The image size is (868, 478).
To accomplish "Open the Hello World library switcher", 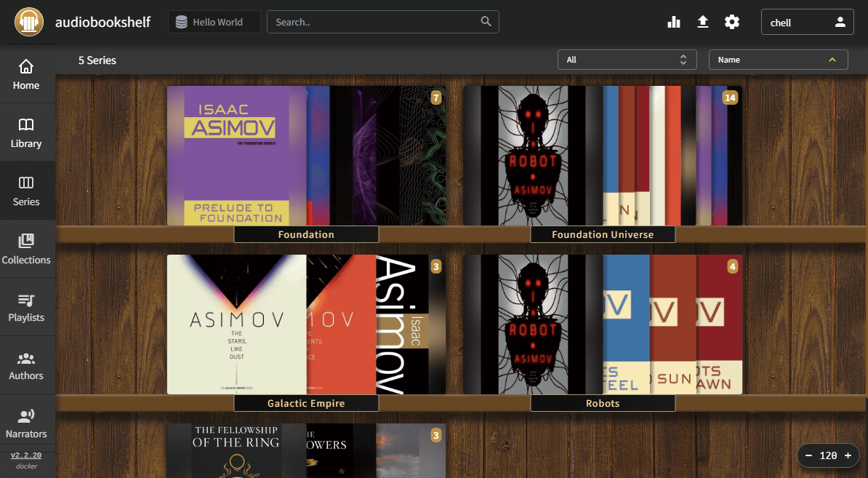I will [214, 22].
